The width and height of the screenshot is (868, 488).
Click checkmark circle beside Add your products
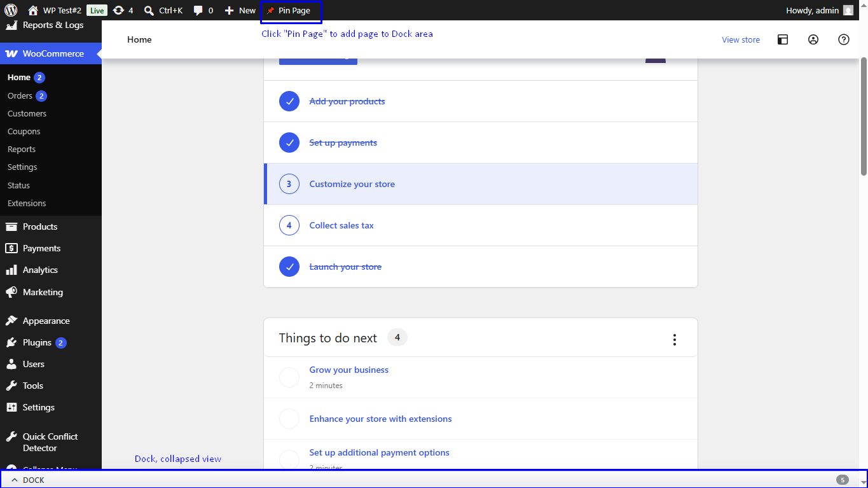click(289, 101)
